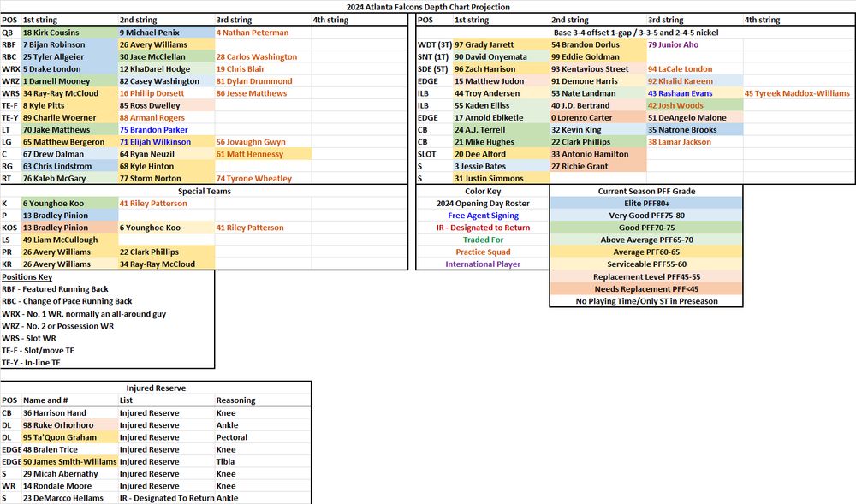Viewport: 856px width, 504px height.
Task: Select '67 Drew Dalman' center cell
Action: pyautogui.click(x=70, y=154)
